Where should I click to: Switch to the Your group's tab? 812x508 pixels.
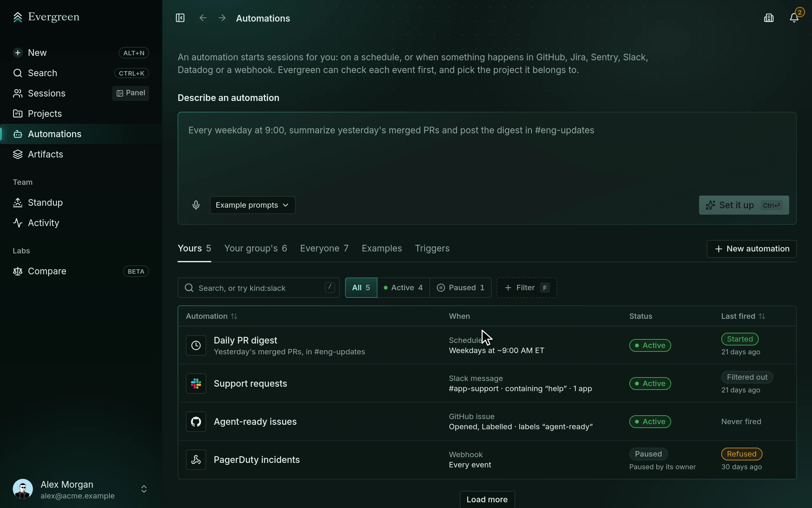[256, 249]
